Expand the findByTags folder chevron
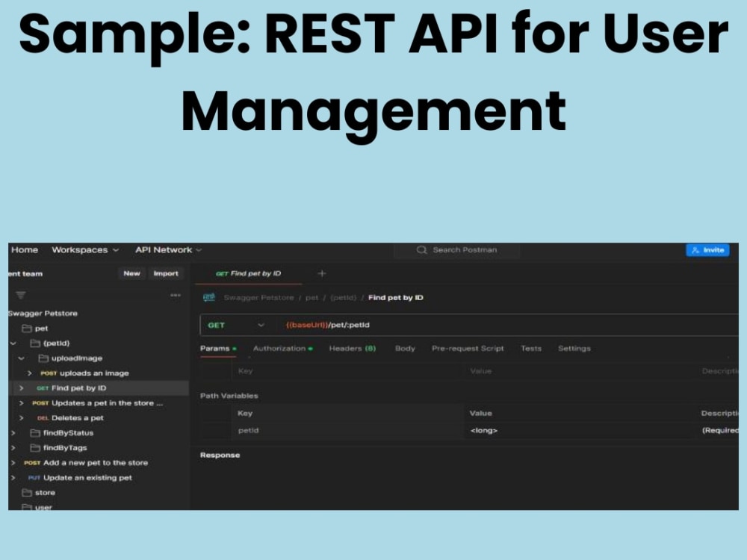The width and height of the screenshot is (747, 560). (x=13, y=447)
